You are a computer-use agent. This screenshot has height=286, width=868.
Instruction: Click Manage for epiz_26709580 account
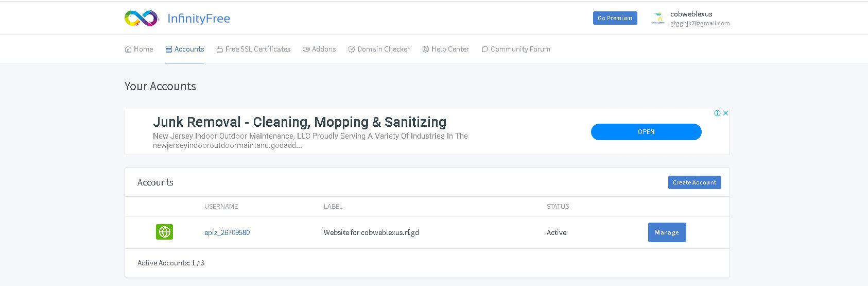[x=667, y=232]
